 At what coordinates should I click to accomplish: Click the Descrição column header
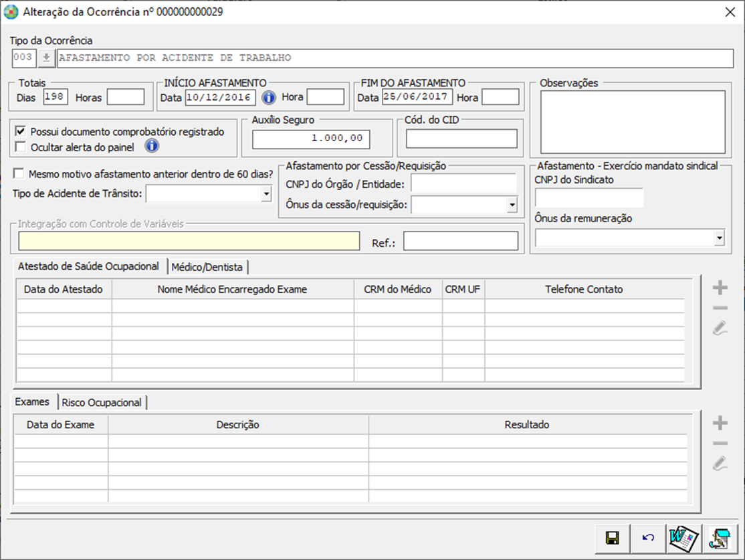point(237,424)
